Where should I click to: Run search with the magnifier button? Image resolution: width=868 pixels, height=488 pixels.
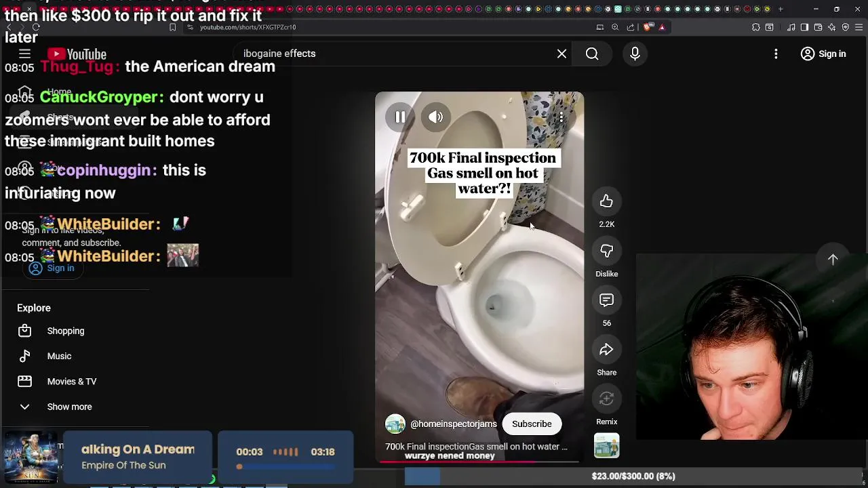pyautogui.click(x=592, y=54)
